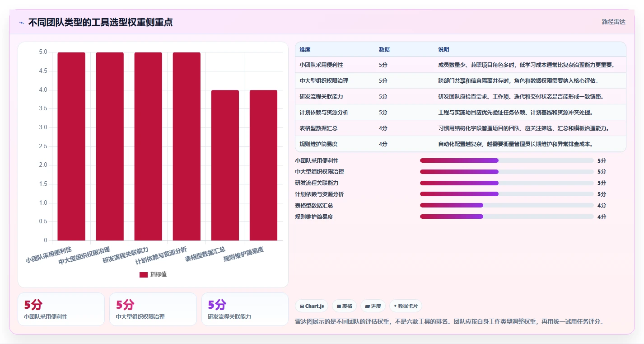
Task: Click the 说明 column header
Action: click(x=443, y=49)
